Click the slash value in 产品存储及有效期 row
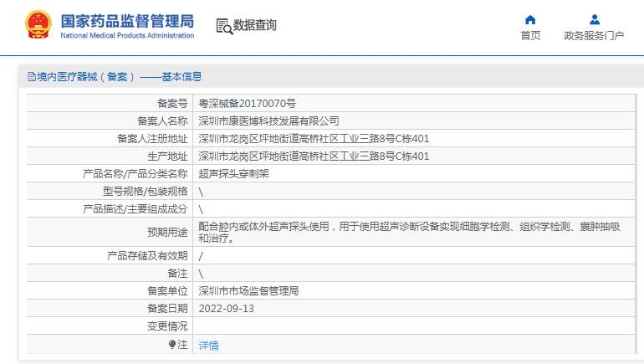Screen dimensions: 644x364 tap(201, 256)
